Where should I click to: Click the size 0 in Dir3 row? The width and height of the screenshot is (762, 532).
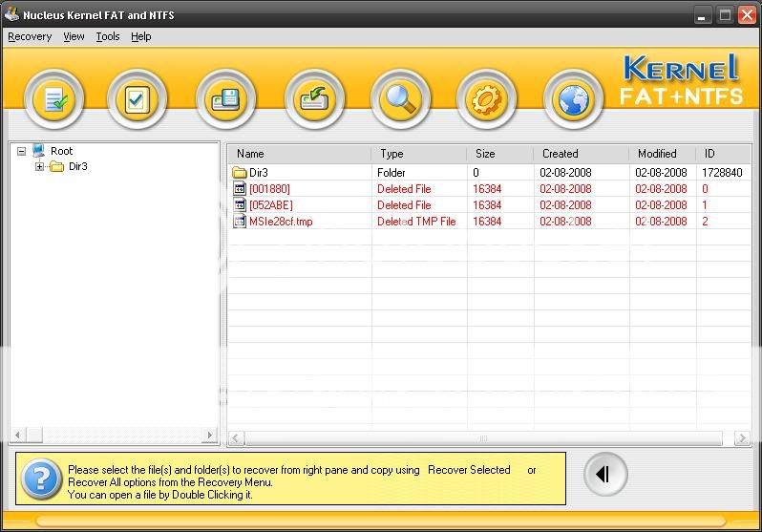tap(476, 173)
